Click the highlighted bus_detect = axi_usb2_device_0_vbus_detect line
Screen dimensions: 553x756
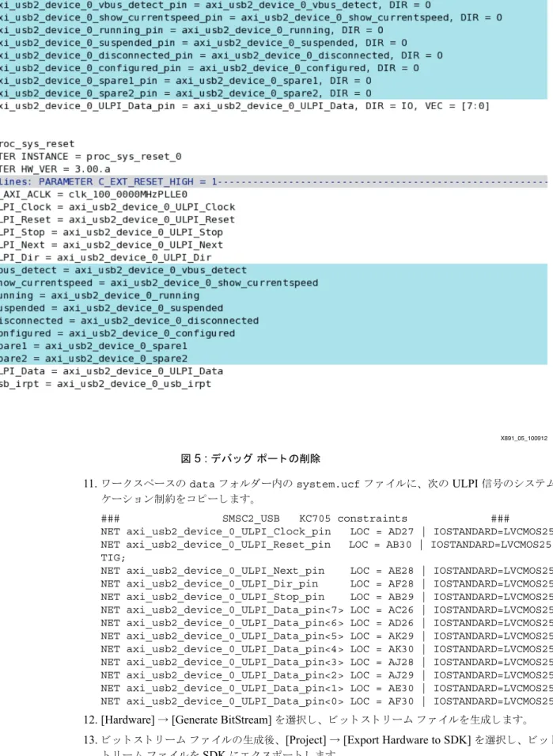click(x=123, y=270)
